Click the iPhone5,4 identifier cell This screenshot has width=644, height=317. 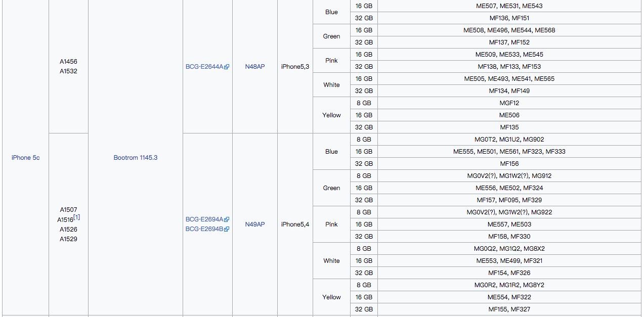[295, 224]
